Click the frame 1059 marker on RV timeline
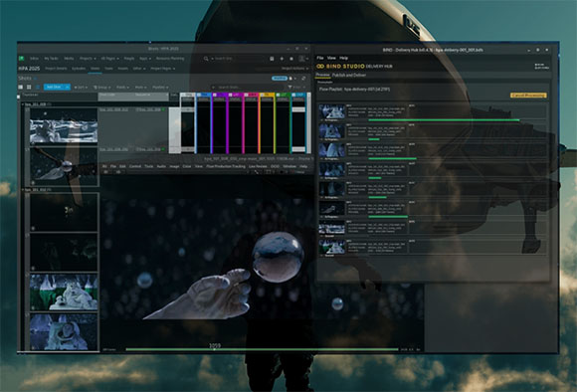 215,346
